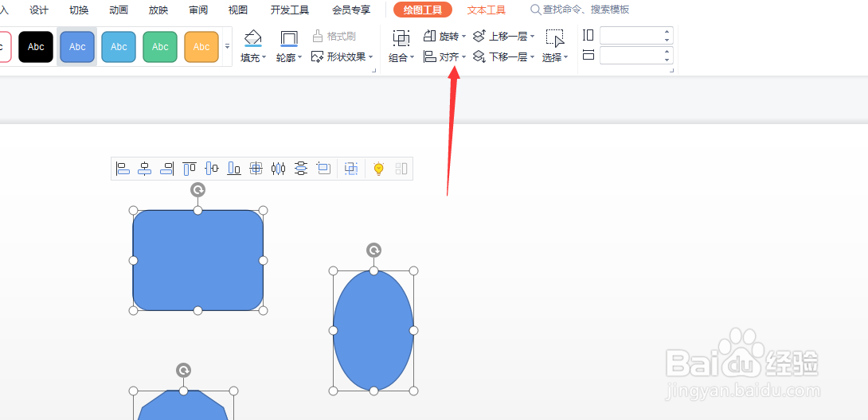The height and width of the screenshot is (420, 868).
Task: Open the Member Exclusive (会员专享) tab
Action: pyautogui.click(x=351, y=10)
